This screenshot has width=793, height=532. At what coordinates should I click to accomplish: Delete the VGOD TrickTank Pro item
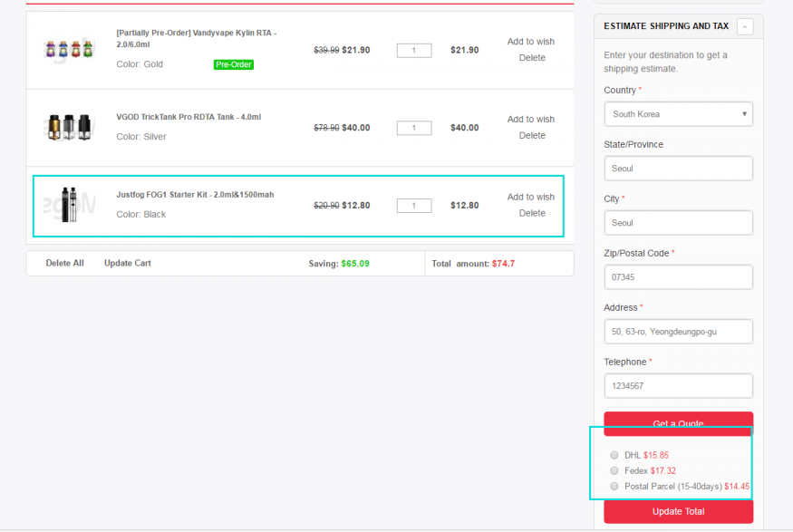pyautogui.click(x=532, y=136)
